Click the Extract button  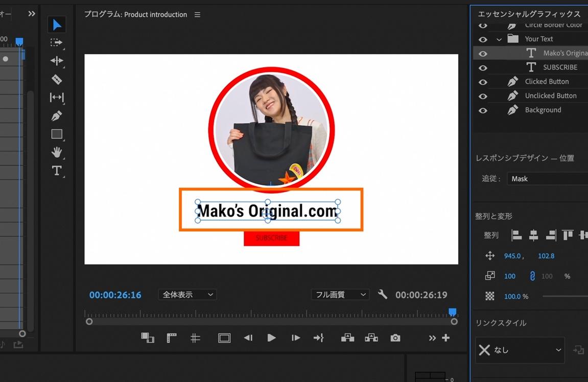coord(371,338)
